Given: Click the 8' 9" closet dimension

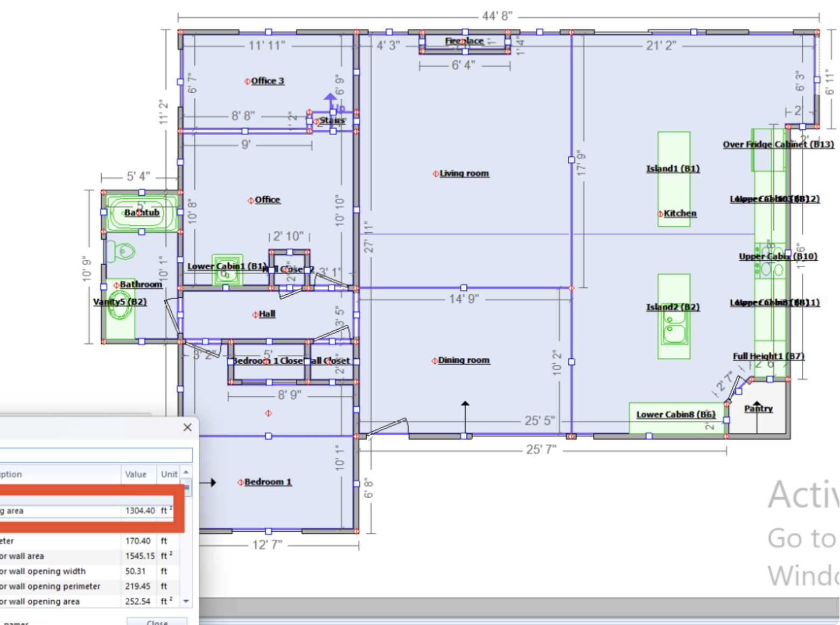Looking at the screenshot, I should pos(290,395).
